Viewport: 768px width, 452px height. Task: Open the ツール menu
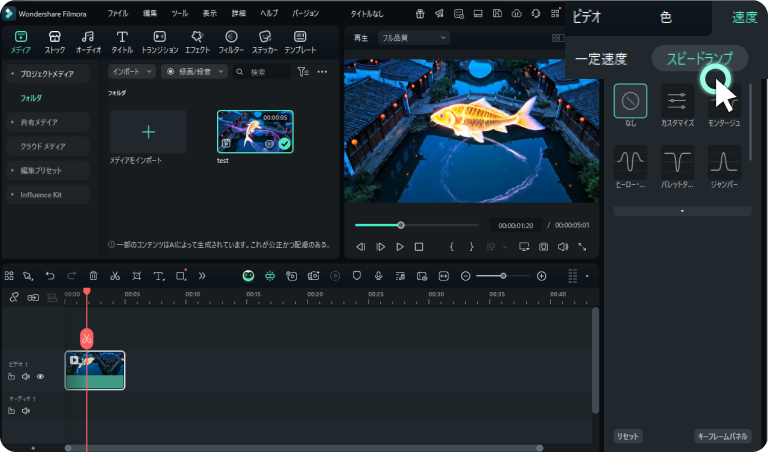coord(179,14)
